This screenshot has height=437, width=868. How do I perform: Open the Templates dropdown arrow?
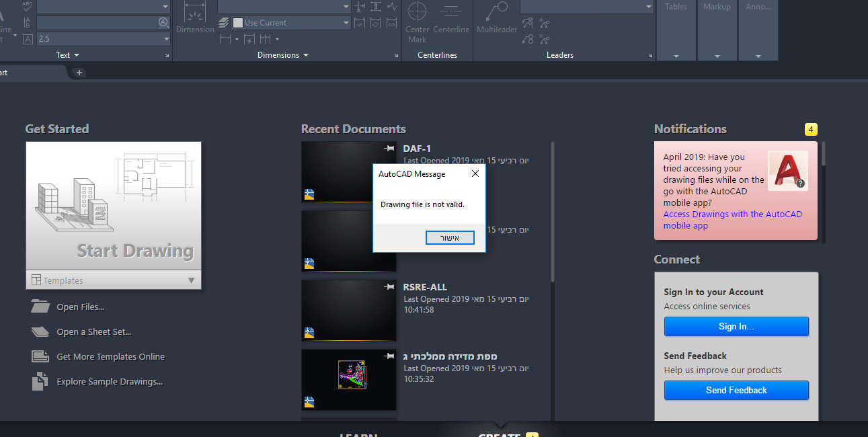tap(191, 280)
